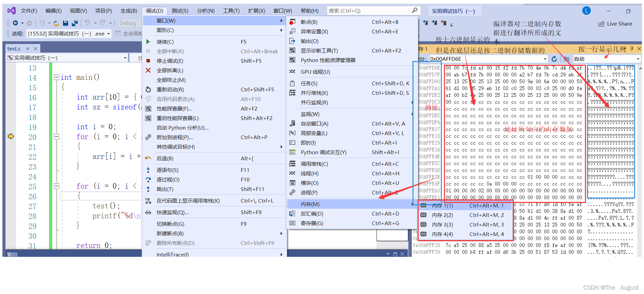This screenshot has height=294, width=644.
Task: Open the process [15532] dropdown
Action: click(69, 33)
